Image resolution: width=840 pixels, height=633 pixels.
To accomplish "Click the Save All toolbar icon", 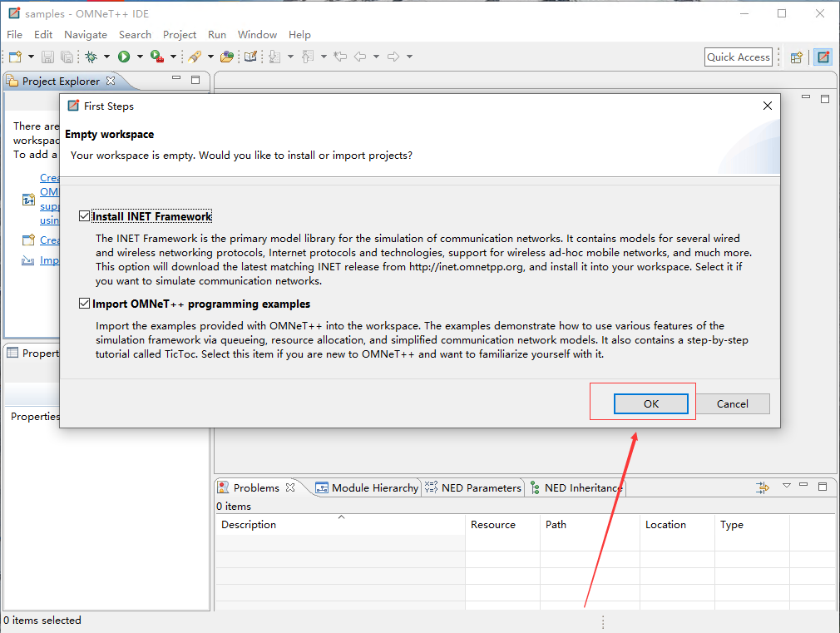I will tap(67, 57).
